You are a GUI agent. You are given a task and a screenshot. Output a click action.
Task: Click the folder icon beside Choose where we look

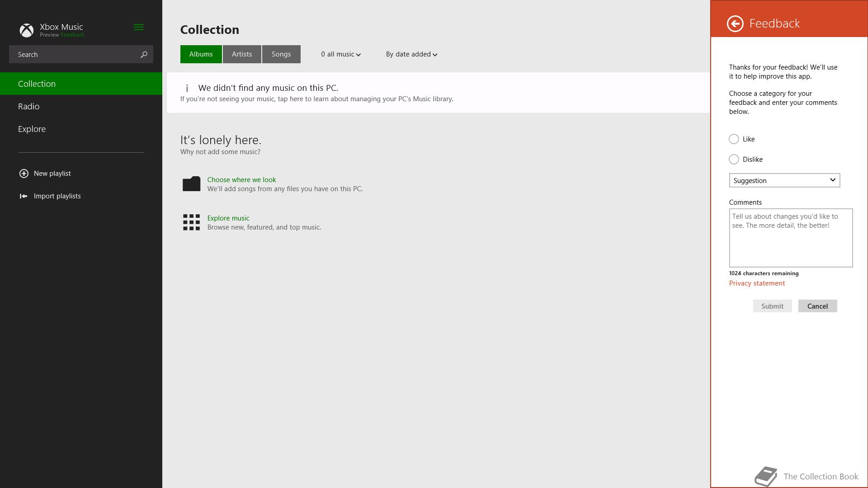191,184
